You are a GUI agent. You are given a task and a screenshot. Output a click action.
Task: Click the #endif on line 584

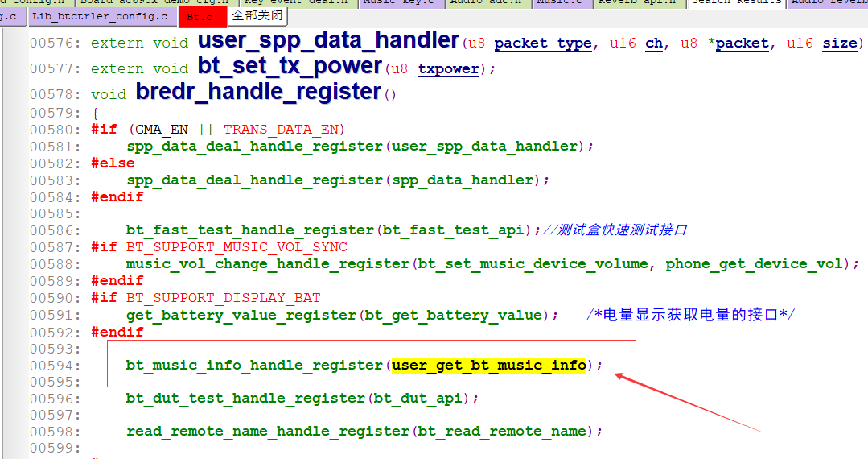117,197
